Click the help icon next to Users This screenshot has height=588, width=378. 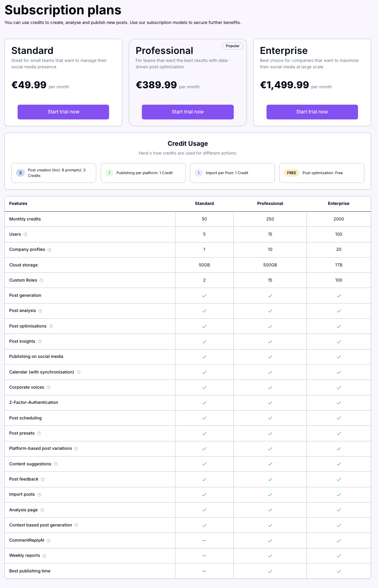click(x=26, y=234)
